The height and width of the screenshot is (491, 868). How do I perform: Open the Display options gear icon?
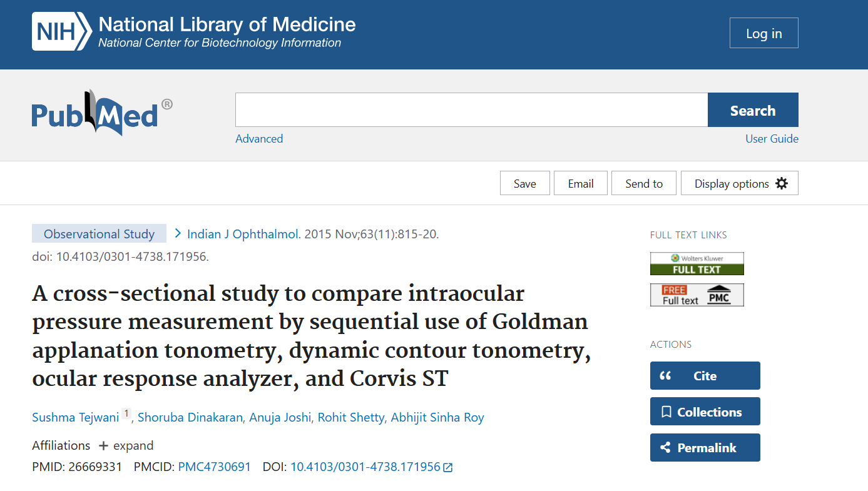click(x=781, y=183)
